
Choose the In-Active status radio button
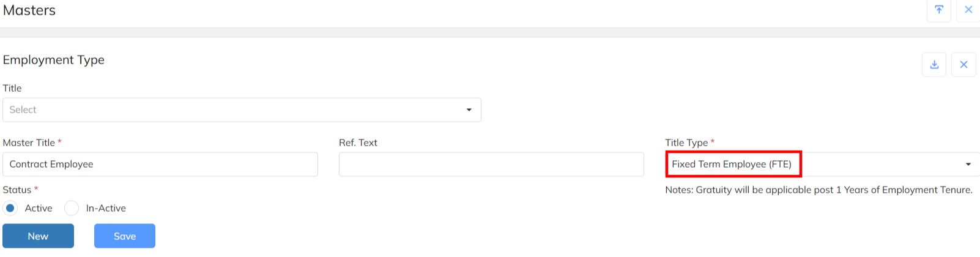tap(72, 208)
